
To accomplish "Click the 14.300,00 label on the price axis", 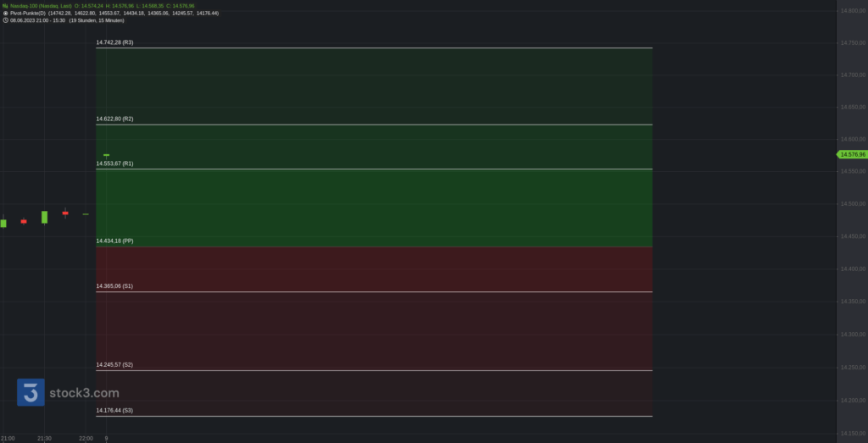I will [853, 335].
